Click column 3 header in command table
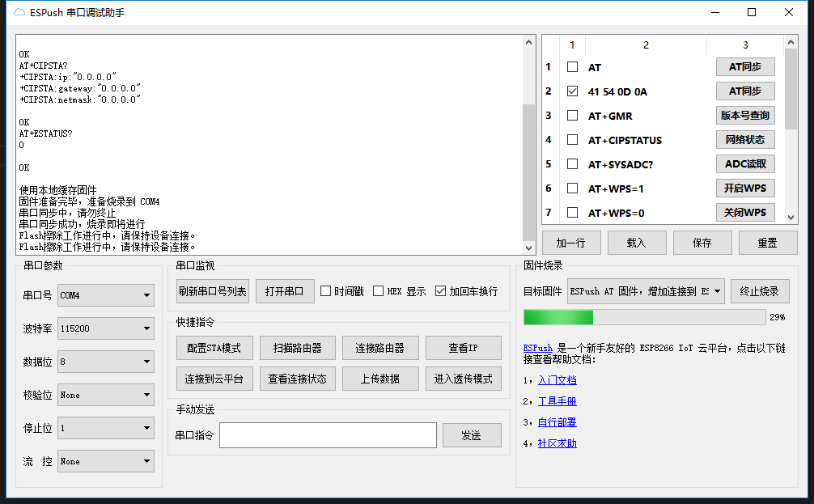The image size is (814, 504). [x=745, y=45]
